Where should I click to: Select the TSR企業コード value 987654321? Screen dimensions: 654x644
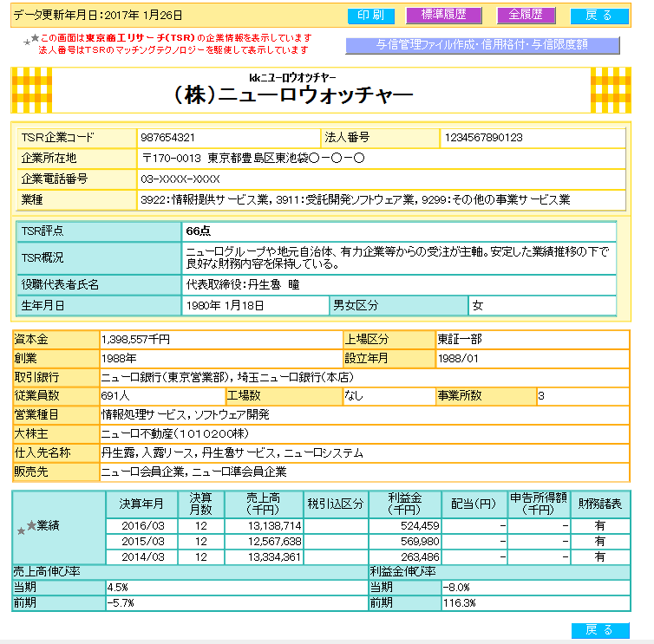pyautogui.click(x=167, y=138)
